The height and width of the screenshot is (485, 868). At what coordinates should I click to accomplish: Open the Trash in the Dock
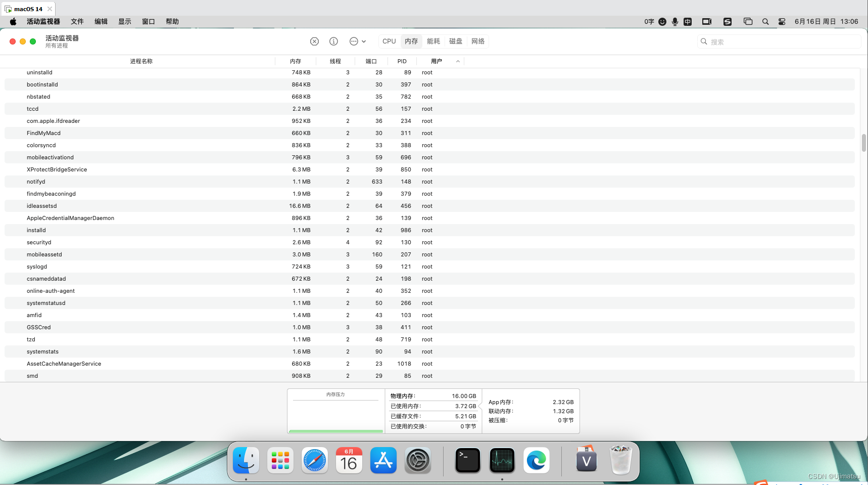(x=621, y=460)
